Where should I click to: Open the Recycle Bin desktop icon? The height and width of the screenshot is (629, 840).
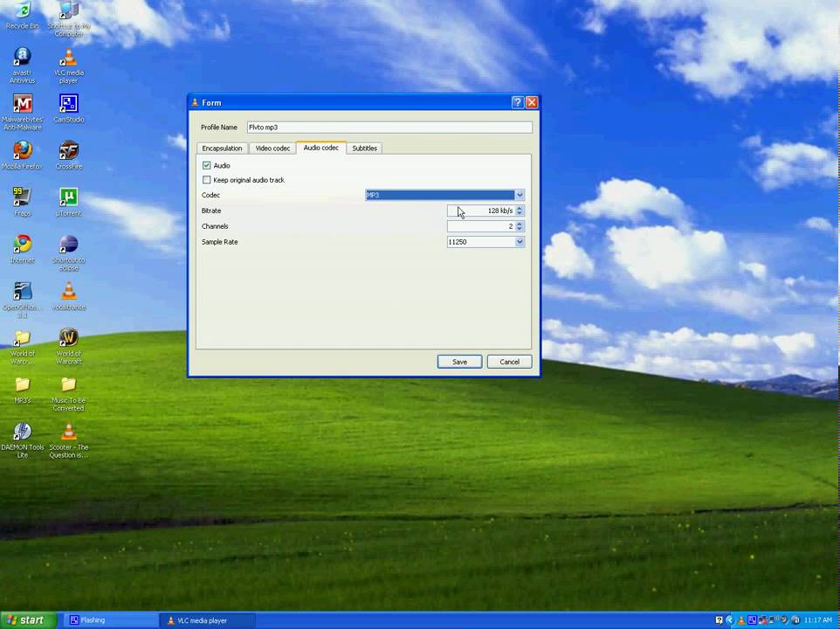coord(22,15)
